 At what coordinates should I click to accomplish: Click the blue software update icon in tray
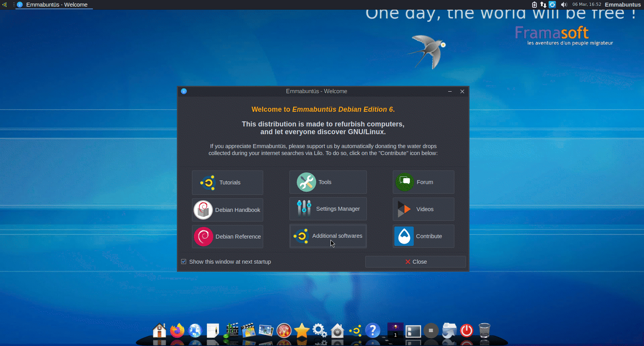[552, 5]
